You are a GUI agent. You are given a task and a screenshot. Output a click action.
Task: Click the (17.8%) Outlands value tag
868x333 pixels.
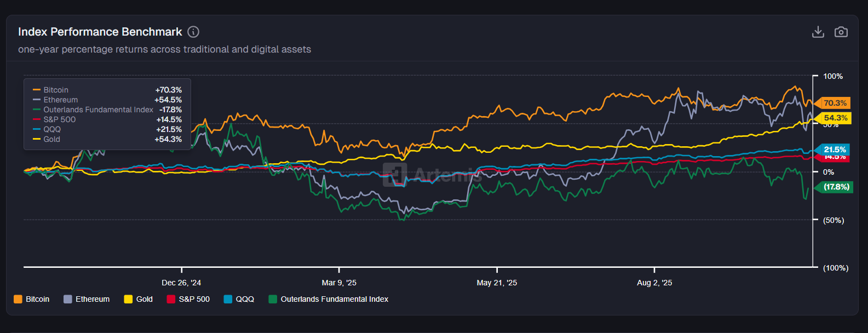[x=836, y=187]
